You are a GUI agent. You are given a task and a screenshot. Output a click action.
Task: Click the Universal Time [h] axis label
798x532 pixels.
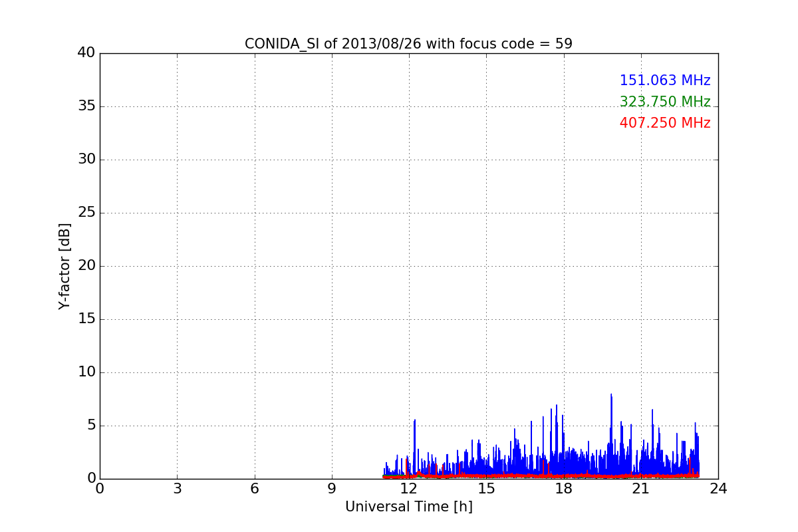(x=408, y=507)
